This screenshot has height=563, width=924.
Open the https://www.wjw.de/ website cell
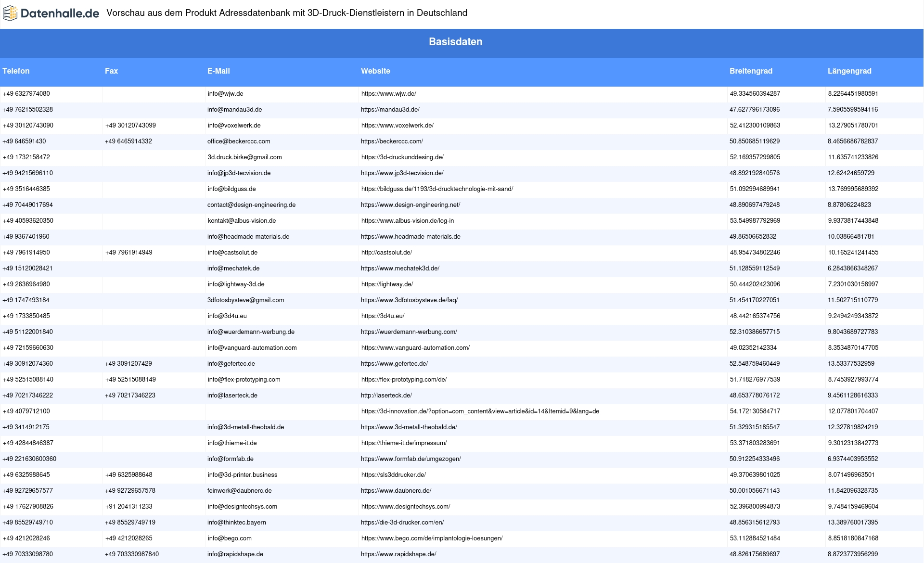389,94
